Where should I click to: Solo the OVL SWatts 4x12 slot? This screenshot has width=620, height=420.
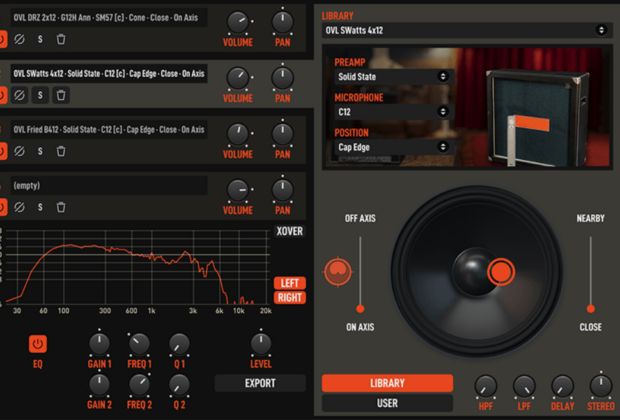coord(40,95)
